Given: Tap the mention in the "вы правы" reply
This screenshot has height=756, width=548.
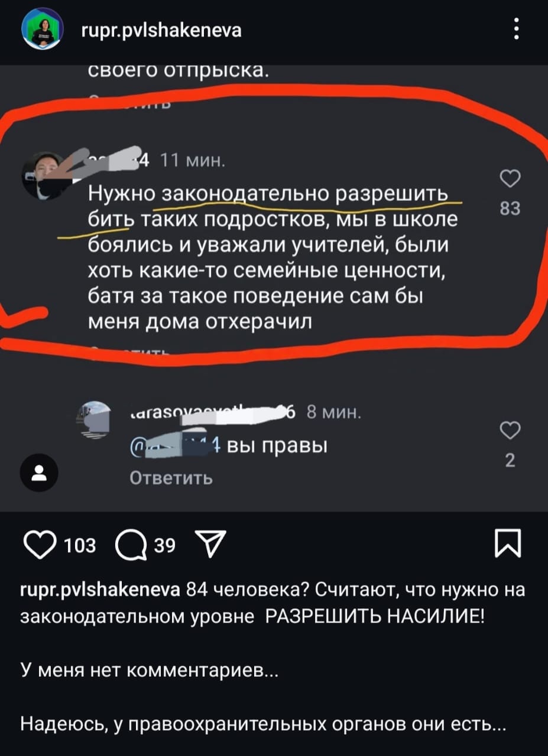Looking at the screenshot, I should pos(176,445).
